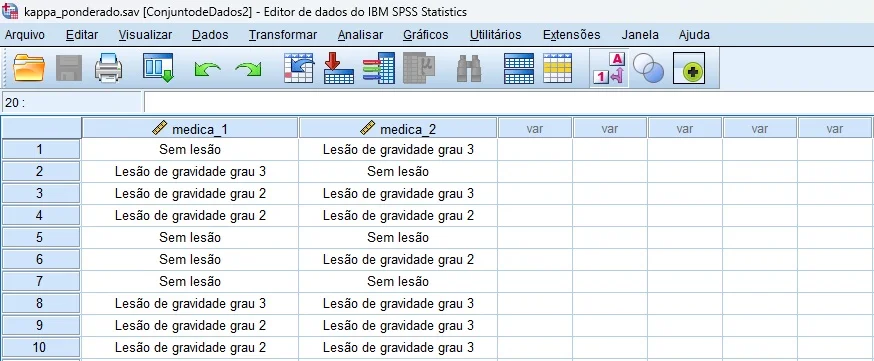Image resolution: width=874 pixels, height=361 pixels.
Task: Select the medica_1 column header
Action: [190, 129]
